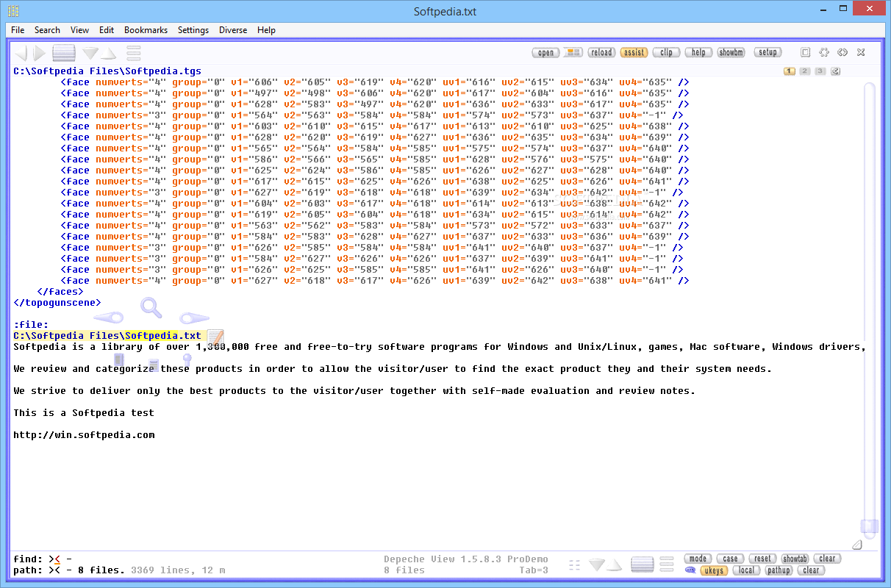The image size is (891, 588).
Task: Click the back arrow at top left
Action: point(21,53)
